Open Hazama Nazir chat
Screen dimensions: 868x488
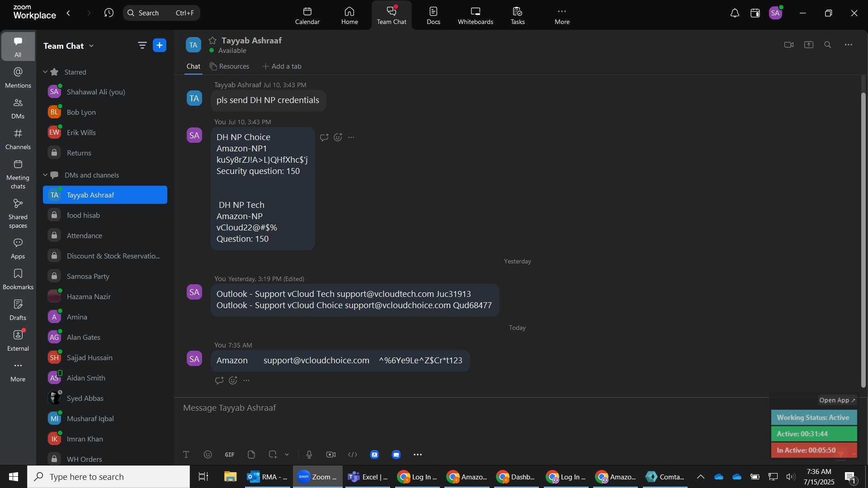tap(105, 296)
